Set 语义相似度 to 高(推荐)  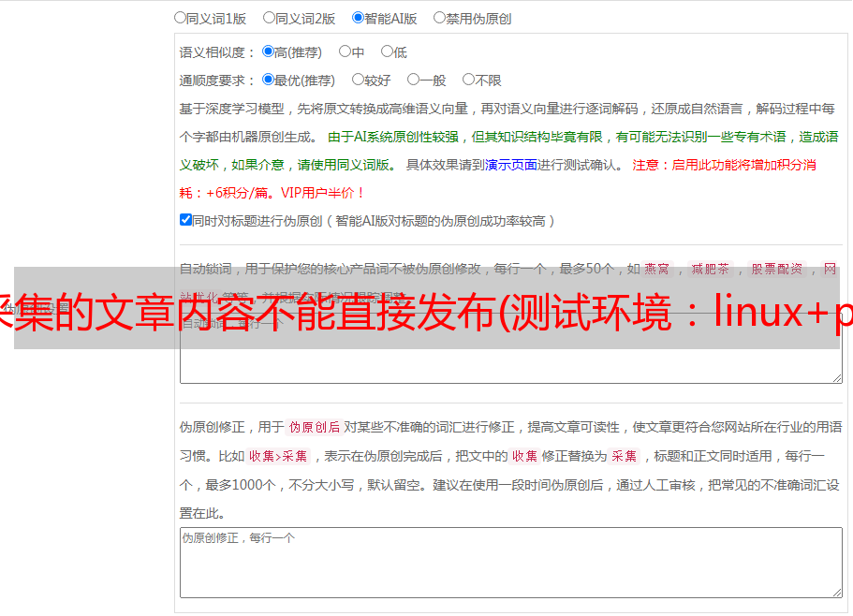[x=268, y=51]
